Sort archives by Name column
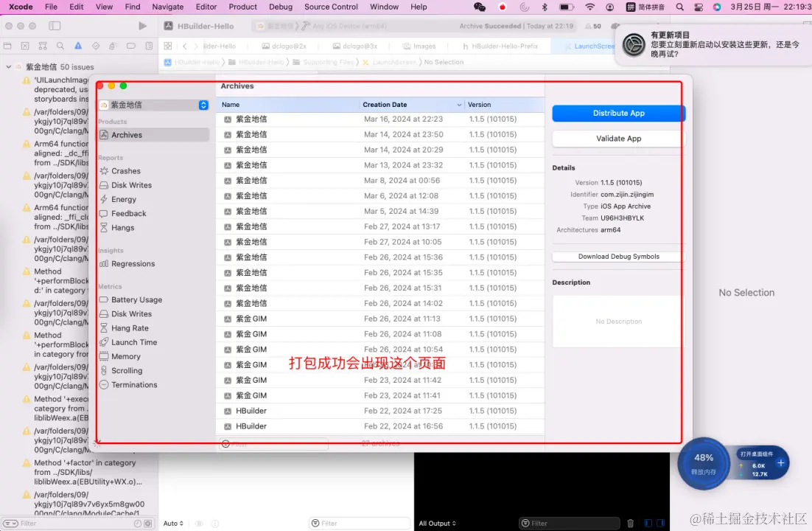This screenshot has height=531, width=812. pyautogui.click(x=288, y=105)
